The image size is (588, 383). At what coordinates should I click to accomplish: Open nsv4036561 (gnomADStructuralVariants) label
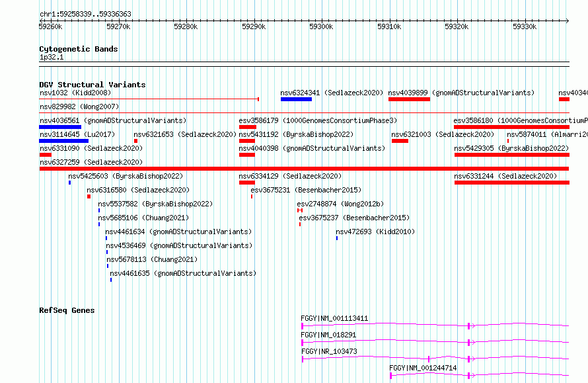[113, 120]
